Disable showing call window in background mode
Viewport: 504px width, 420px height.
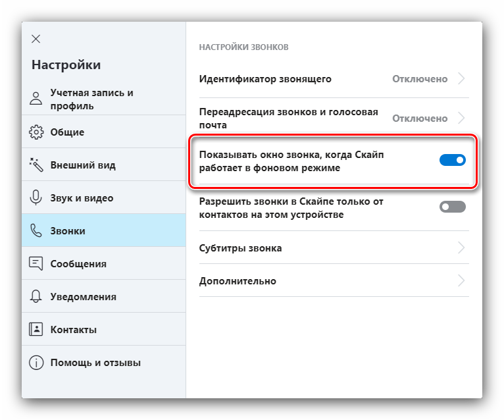point(452,160)
